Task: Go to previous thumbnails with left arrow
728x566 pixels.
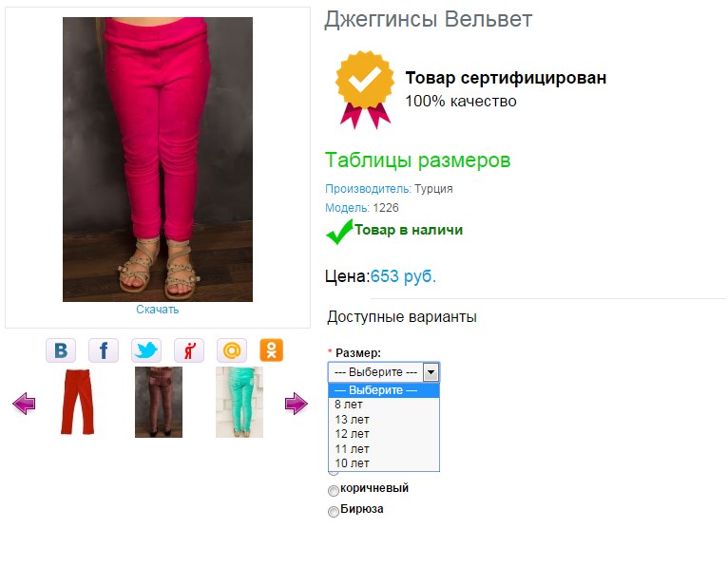Action: pyautogui.click(x=24, y=404)
